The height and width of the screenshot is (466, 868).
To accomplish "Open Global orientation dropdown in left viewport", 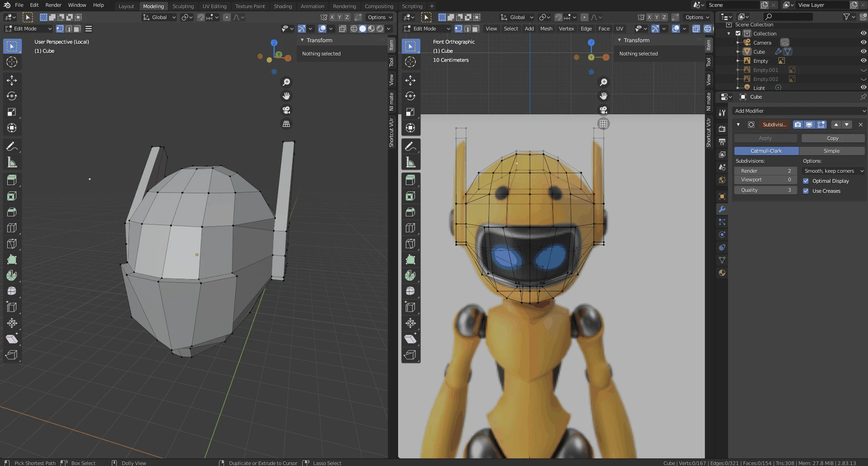I will 159,17.
